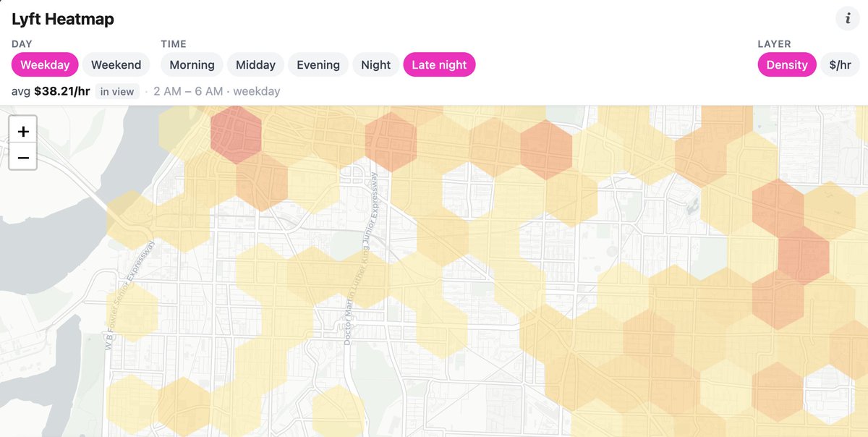
Task: Choose the Night time slot
Action: pos(376,64)
